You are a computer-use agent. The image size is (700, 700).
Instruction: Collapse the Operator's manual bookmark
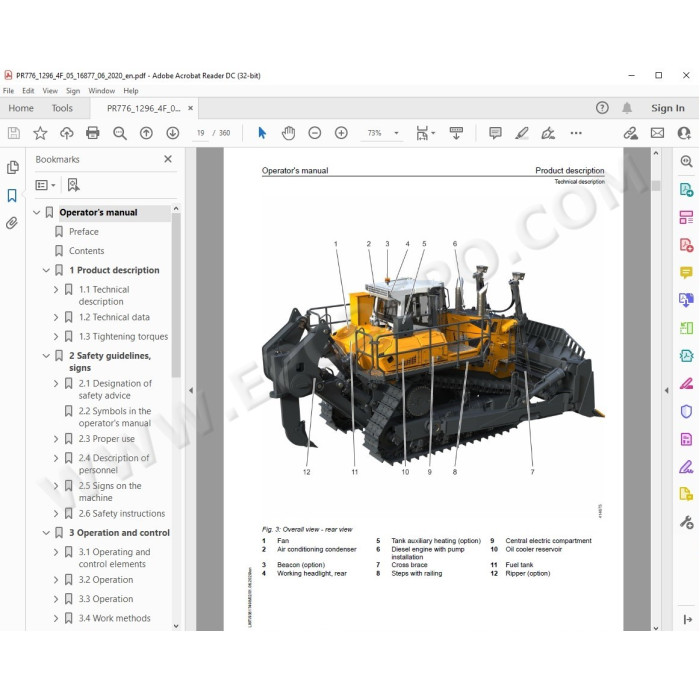[37, 212]
